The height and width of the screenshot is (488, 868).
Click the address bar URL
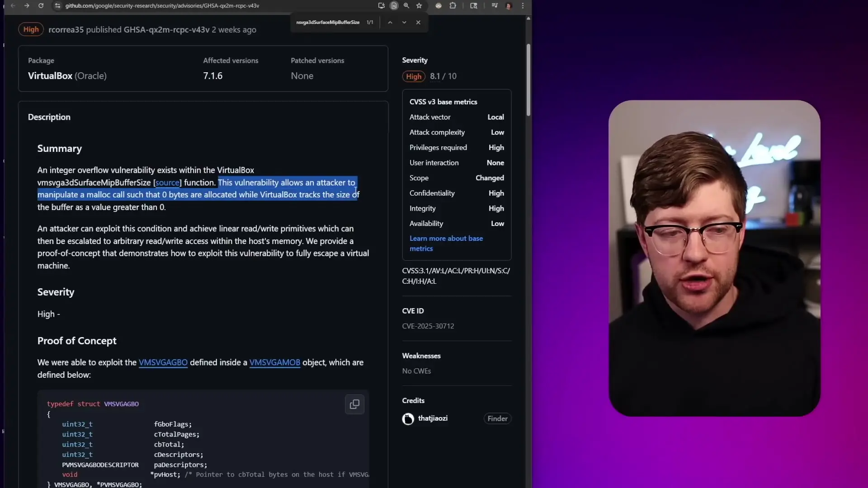pos(162,5)
